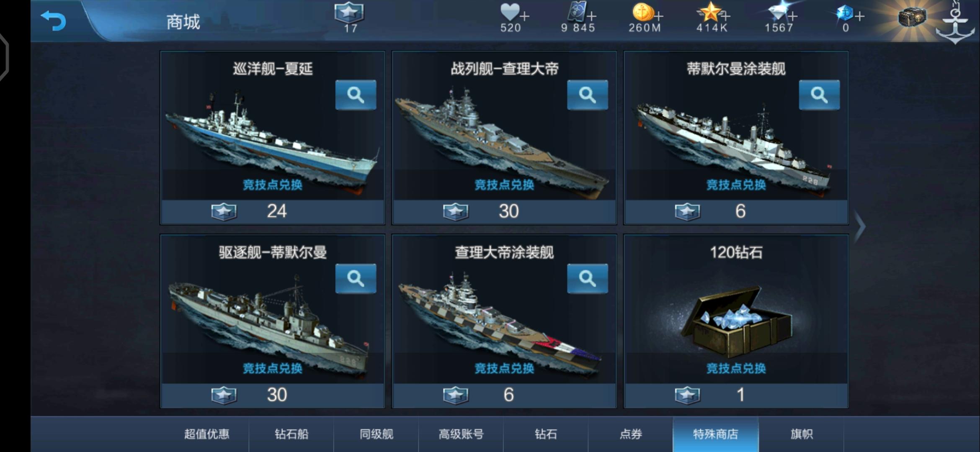Open the treasure chest icon in header
The height and width of the screenshot is (452, 980).
[912, 17]
